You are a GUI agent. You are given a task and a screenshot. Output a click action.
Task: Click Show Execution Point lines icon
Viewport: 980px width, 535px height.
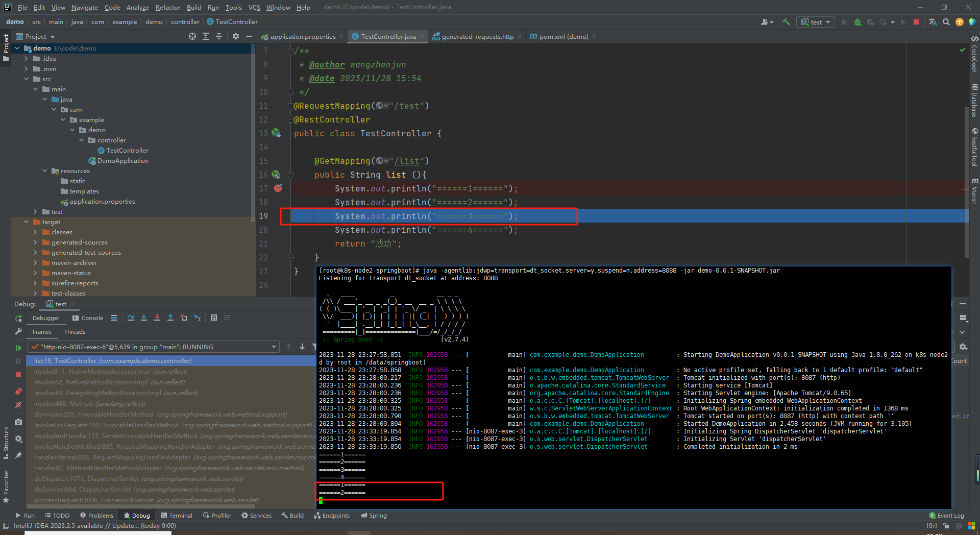(114, 318)
